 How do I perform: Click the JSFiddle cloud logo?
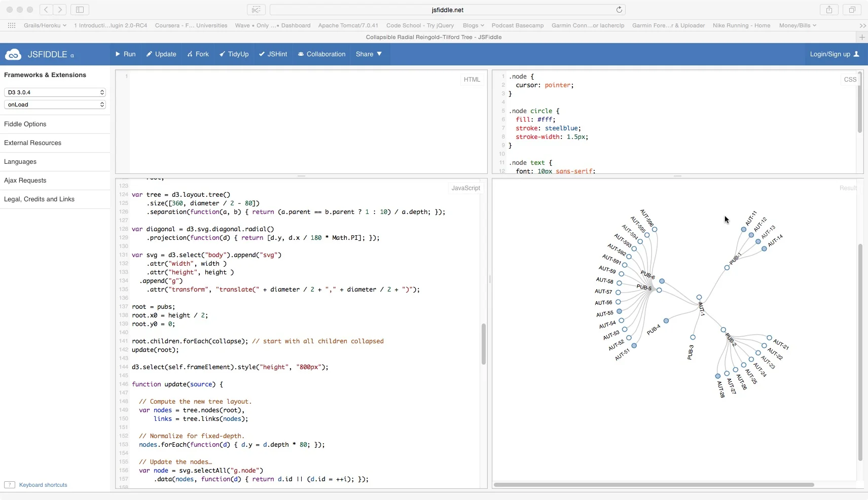tap(13, 54)
